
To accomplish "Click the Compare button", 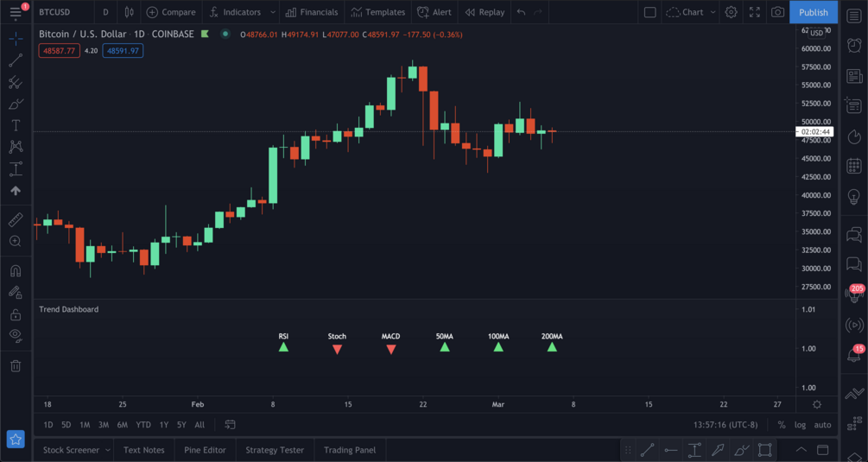I will [x=171, y=12].
